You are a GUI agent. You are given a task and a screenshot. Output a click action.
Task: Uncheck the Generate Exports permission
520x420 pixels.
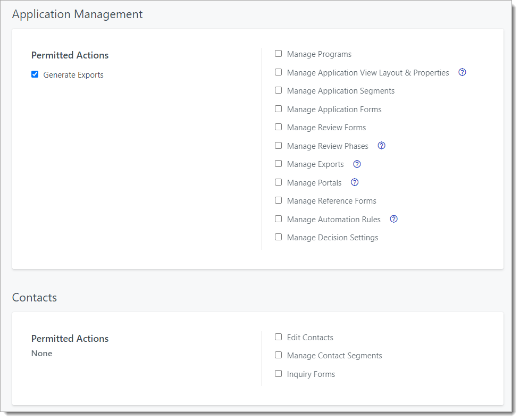[35, 74]
